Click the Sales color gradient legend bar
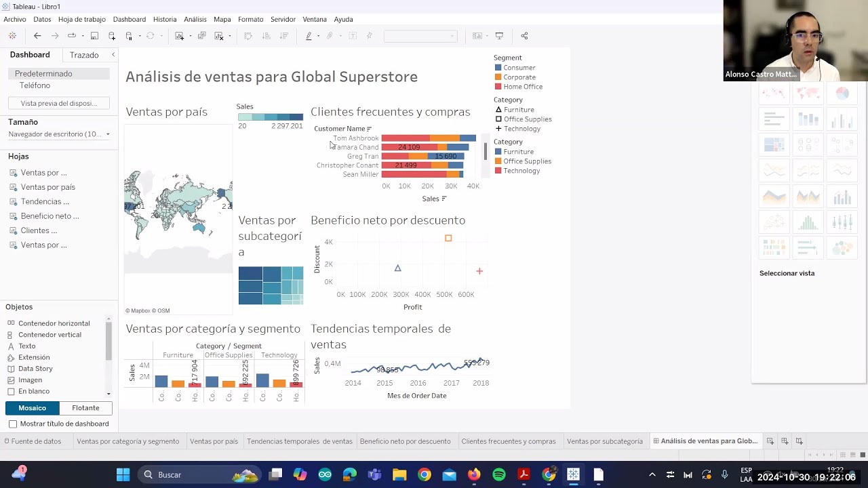This screenshot has width=868, height=488. click(271, 117)
